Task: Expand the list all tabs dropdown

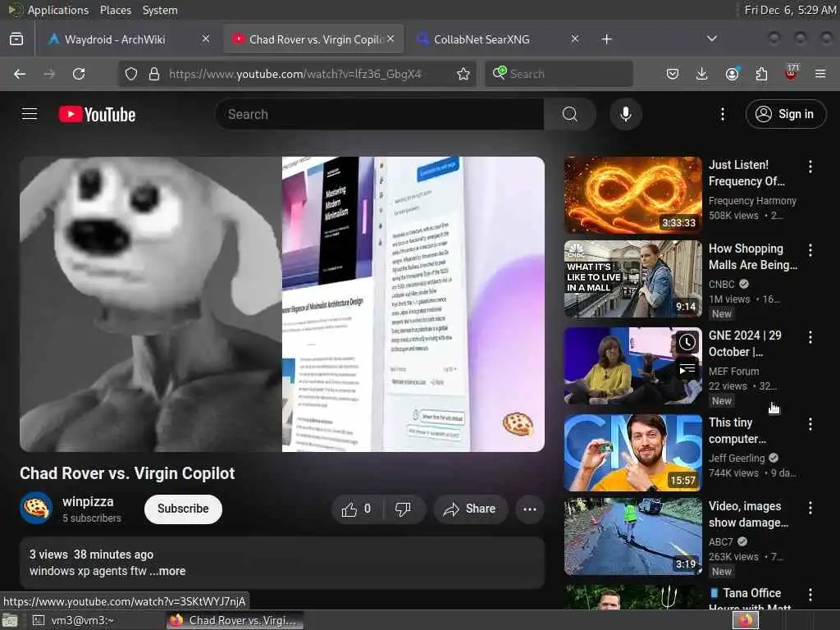Action: [x=711, y=39]
